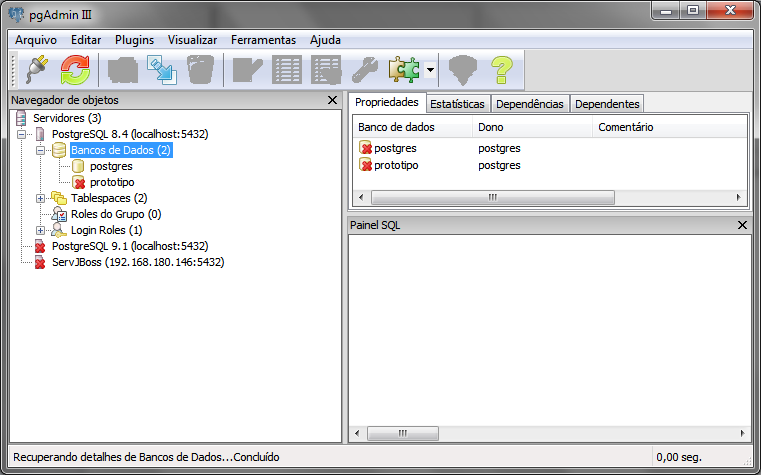This screenshot has height=475, width=761.
Task: Click the red X icon beside prototipo in tree
Action: coord(78,182)
